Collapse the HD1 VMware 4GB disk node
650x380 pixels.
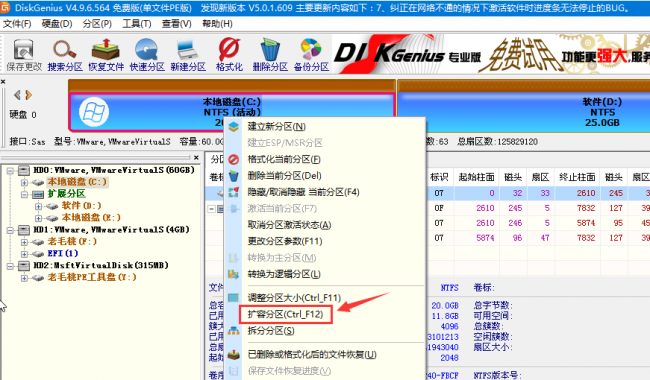click(10, 230)
